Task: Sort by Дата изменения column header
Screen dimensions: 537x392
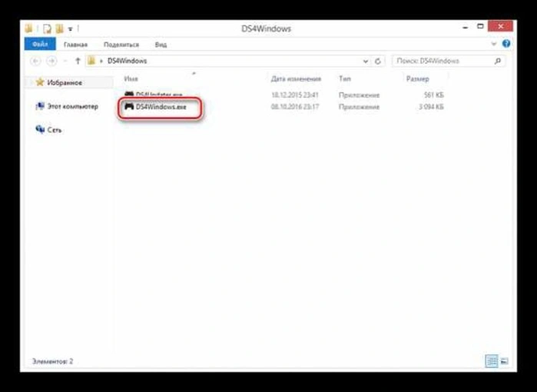Action: click(x=296, y=79)
